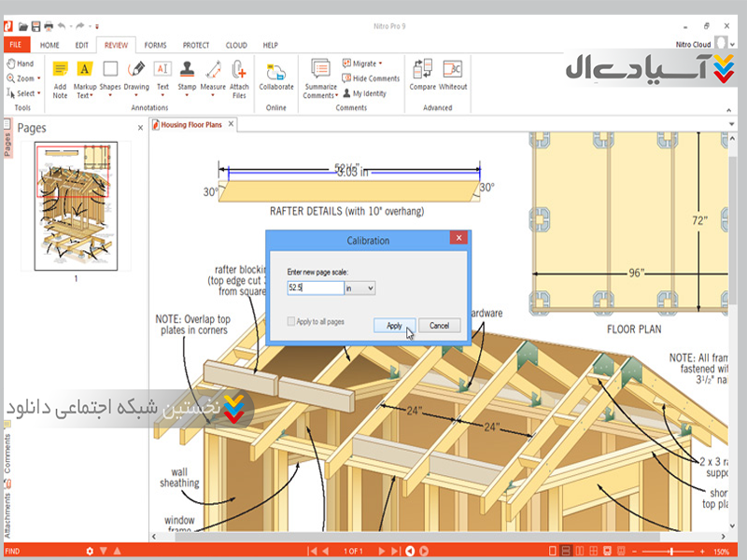Adjust the zoom slider in status bar
The image size is (747, 560).
pos(671,552)
